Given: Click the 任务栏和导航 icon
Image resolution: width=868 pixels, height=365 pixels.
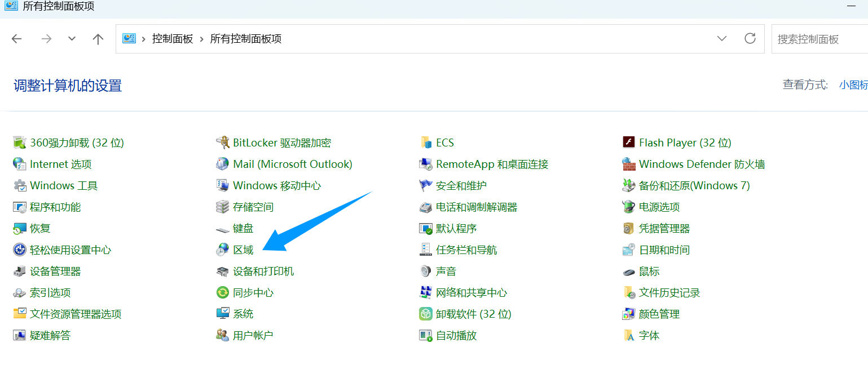Looking at the screenshot, I should [426, 250].
